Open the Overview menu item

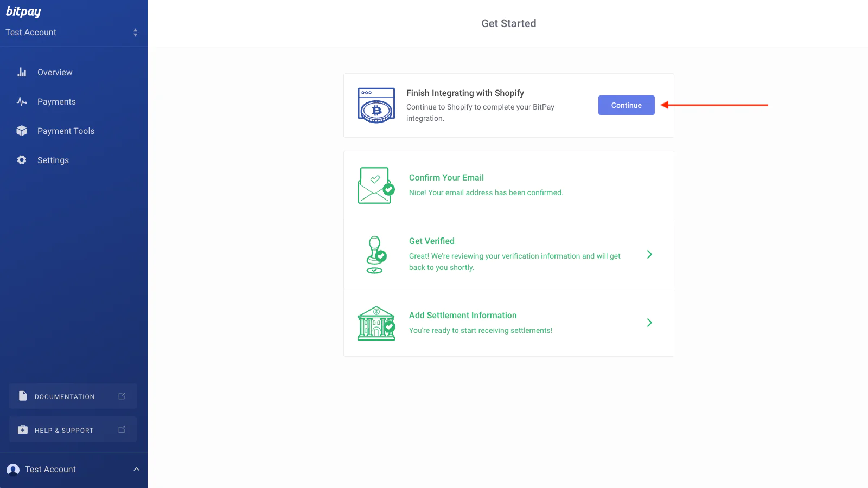55,73
